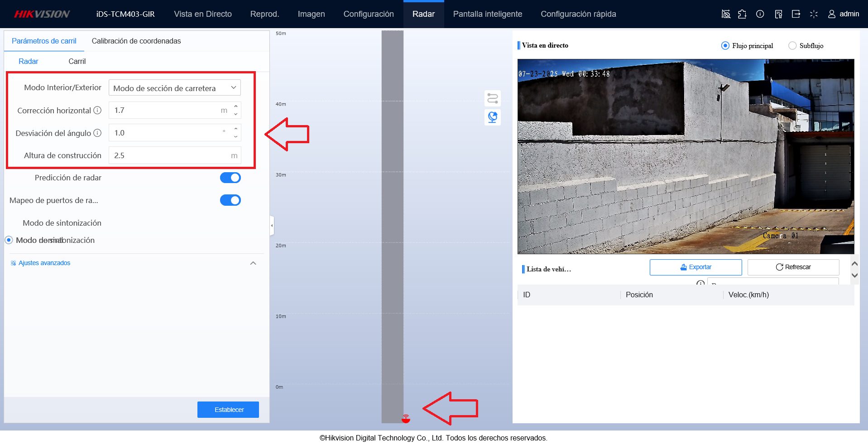This screenshot has height=445, width=868.
Task: Open the license certificate icon
Action: [778, 14]
